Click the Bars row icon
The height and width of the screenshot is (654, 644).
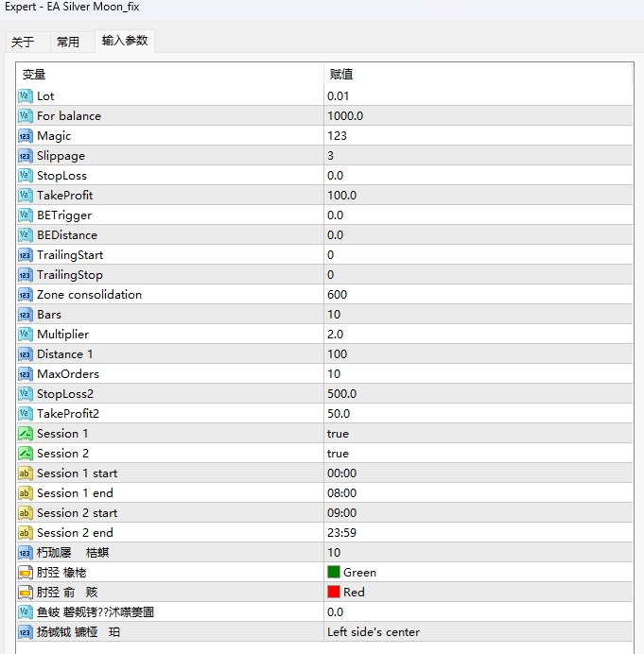coord(25,315)
